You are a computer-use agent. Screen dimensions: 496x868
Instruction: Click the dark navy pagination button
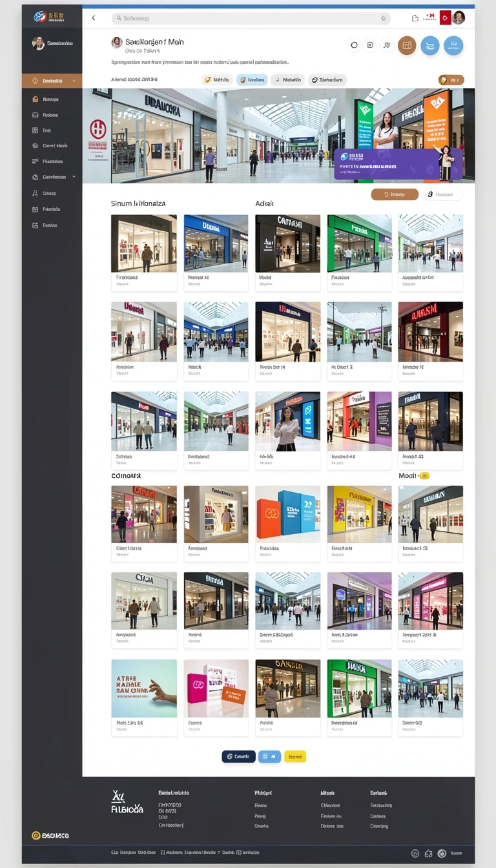238,756
